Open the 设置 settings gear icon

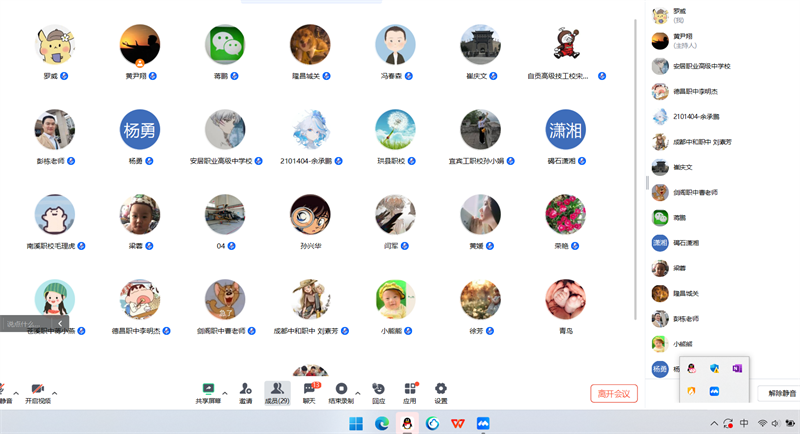point(440,389)
